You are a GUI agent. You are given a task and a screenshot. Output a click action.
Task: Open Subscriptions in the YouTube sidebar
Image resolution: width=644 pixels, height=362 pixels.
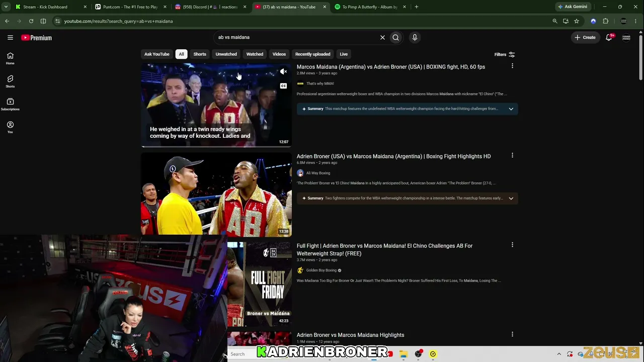pyautogui.click(x=10, y=104)
